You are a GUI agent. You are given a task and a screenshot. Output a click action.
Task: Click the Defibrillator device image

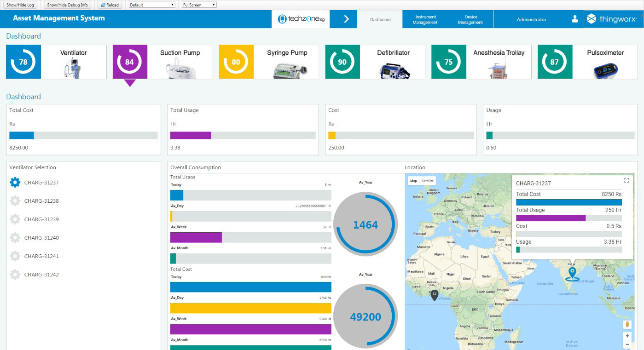click(x=394, y=70)
